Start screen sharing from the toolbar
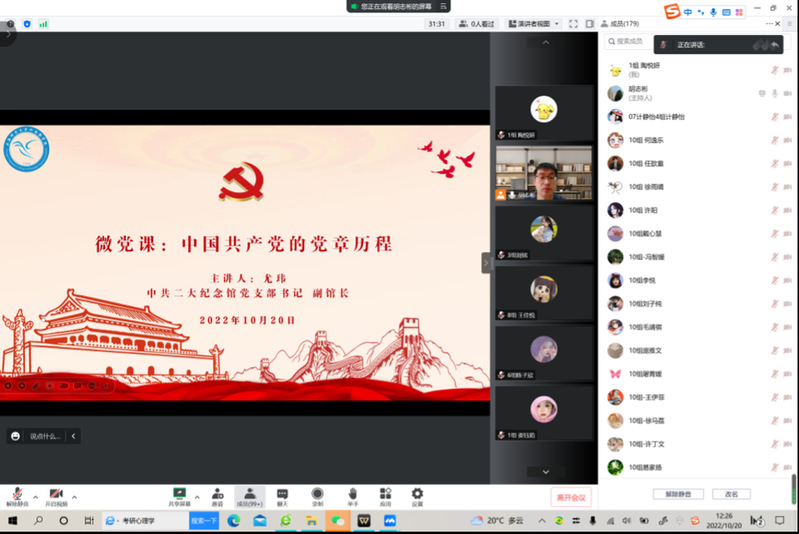The height and width of the screenshot is (534, 799). tap(179, 497)
